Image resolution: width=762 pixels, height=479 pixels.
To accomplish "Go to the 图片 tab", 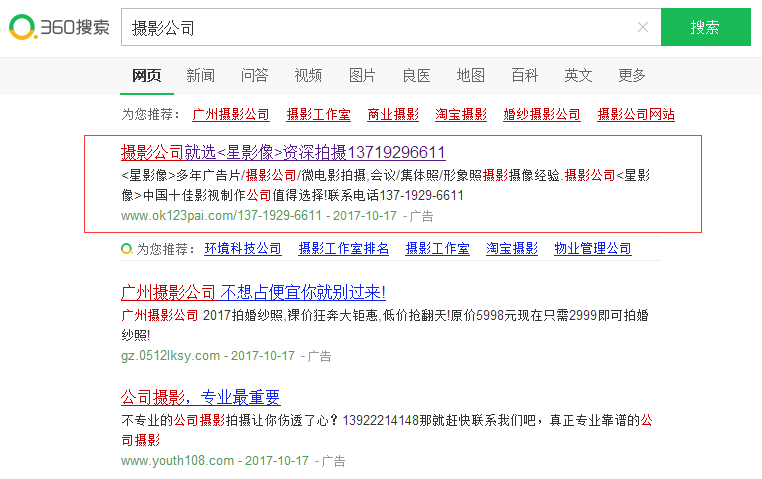I will coord(362,75).
